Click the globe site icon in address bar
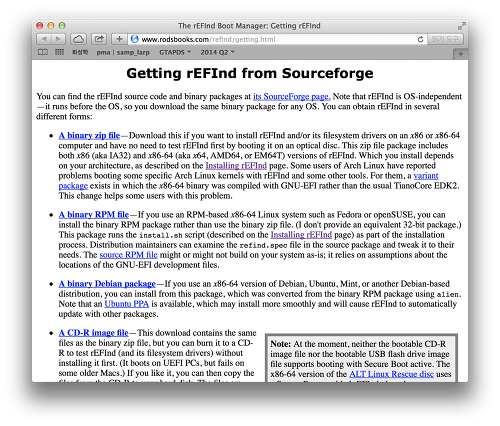The width and height of the screenshot is (500, 426). click(134, 39)
